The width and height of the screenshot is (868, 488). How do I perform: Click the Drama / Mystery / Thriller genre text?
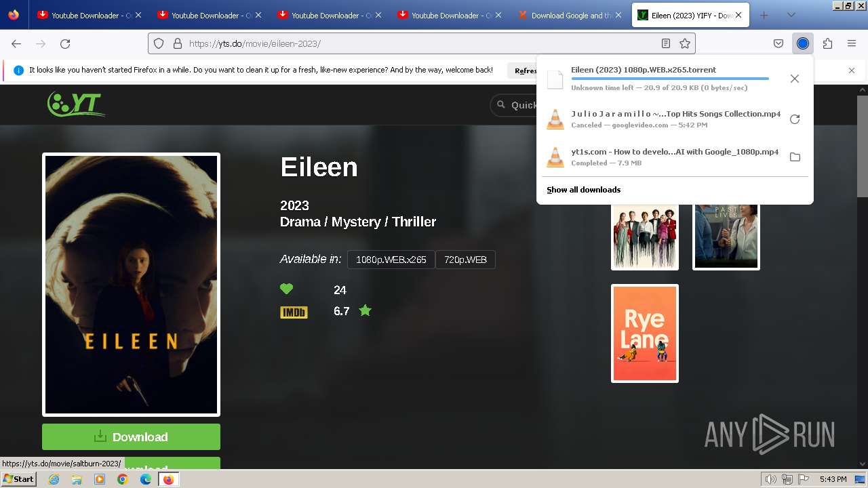click(358, 222)
